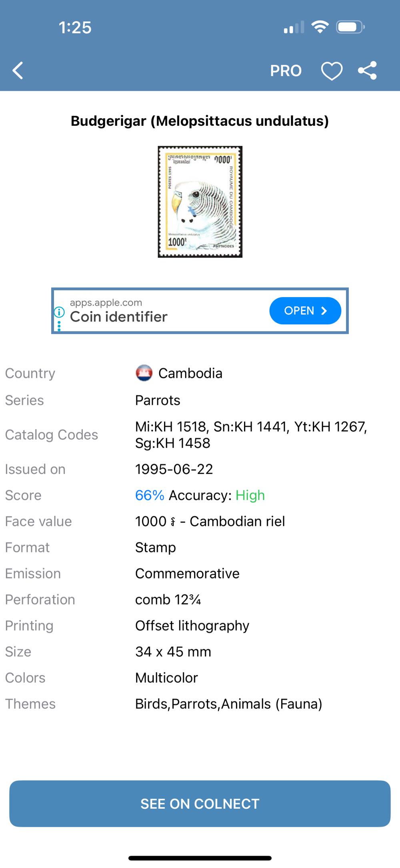400x868 pixels.
Task: Tap the Cambodia flag icon
Action: coord(144,373)
